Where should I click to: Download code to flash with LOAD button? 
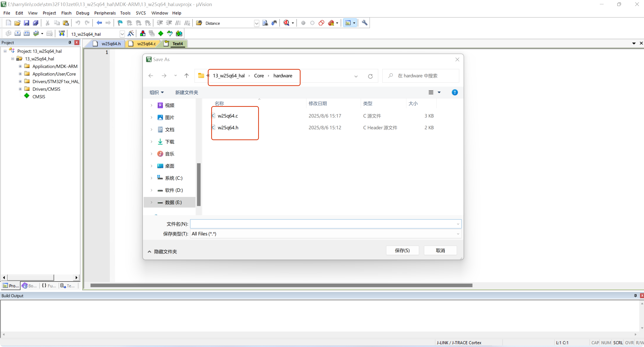(x=62, y=33)
